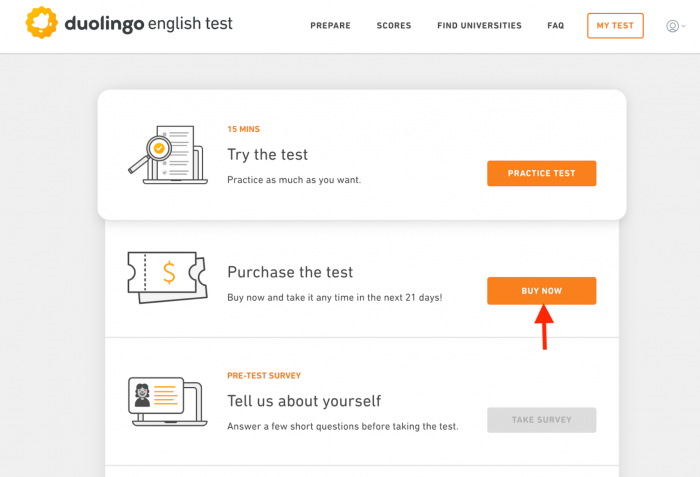The height and width of the screenshot is (477, 700).
Task: Click the "Tell us about yourself" heading
Action: pos(304,401)
